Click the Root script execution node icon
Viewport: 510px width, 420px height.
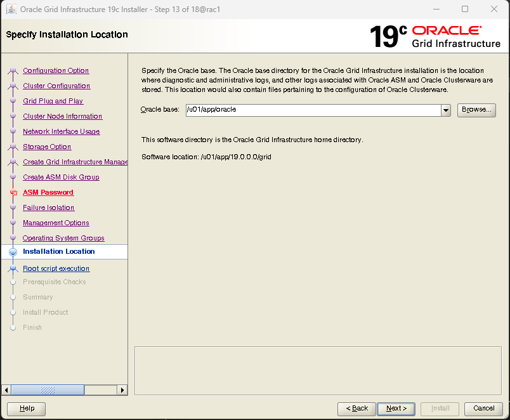[13, 268]
